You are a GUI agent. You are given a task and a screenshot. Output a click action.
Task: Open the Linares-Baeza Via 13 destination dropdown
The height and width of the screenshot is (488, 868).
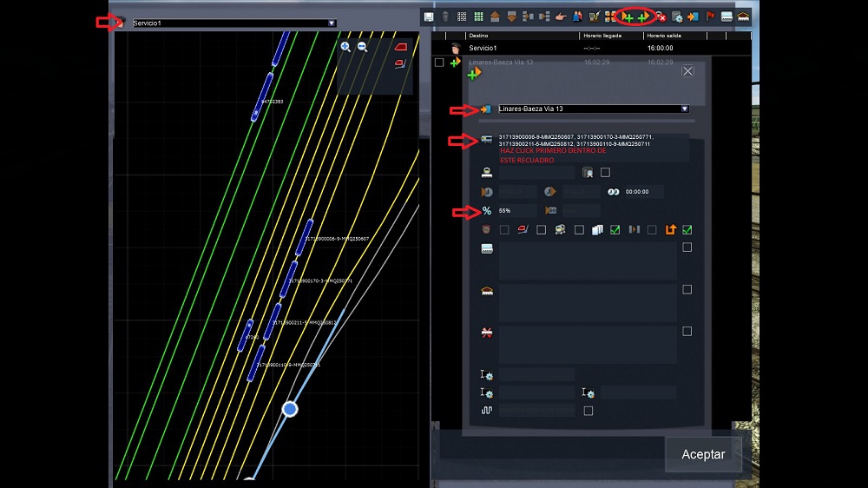(x=685, y=109)
